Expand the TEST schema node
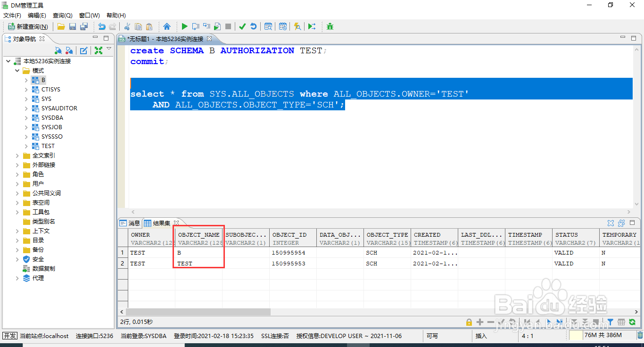This screenshot has height=347, width=644. [26, 146]
